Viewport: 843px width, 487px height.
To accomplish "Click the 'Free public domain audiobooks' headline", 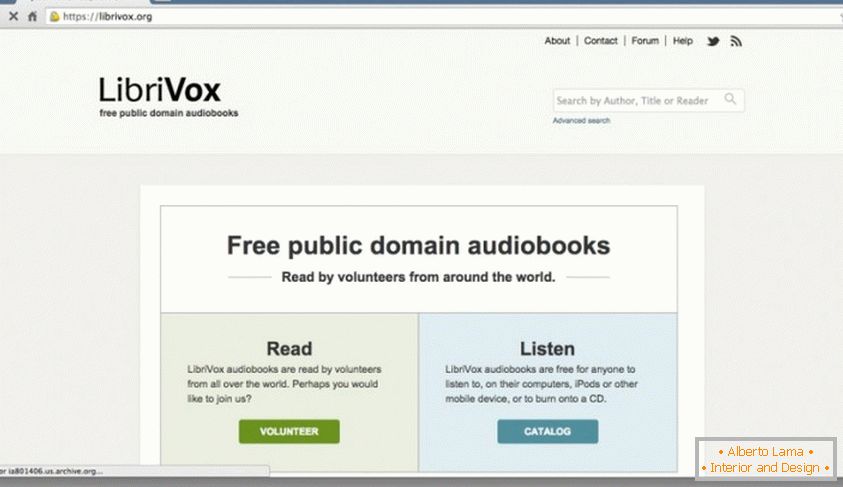I will [x=418, y=246].
